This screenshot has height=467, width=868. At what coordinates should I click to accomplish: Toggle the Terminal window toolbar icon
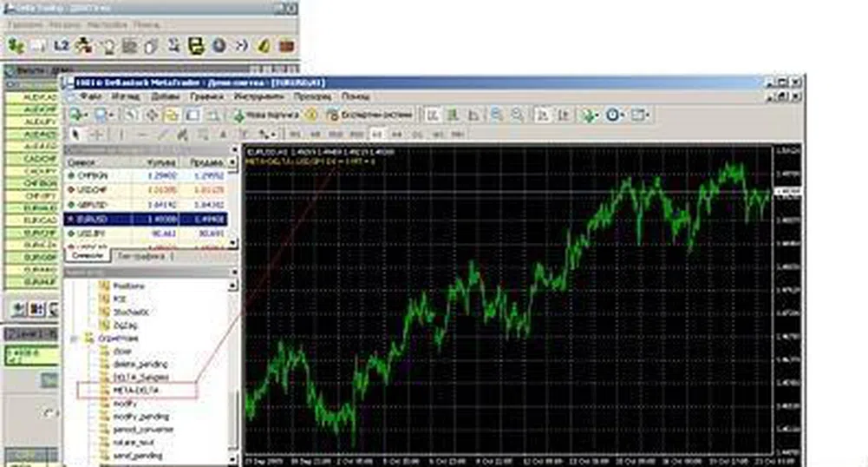point(193,115)
